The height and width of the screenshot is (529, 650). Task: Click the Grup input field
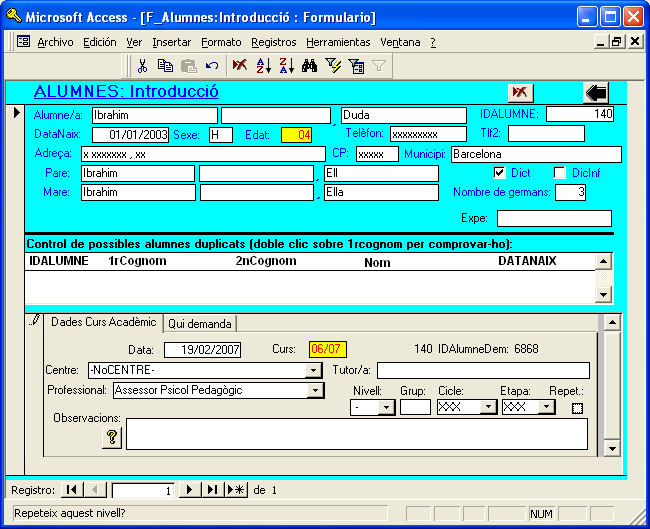(415, 407)
